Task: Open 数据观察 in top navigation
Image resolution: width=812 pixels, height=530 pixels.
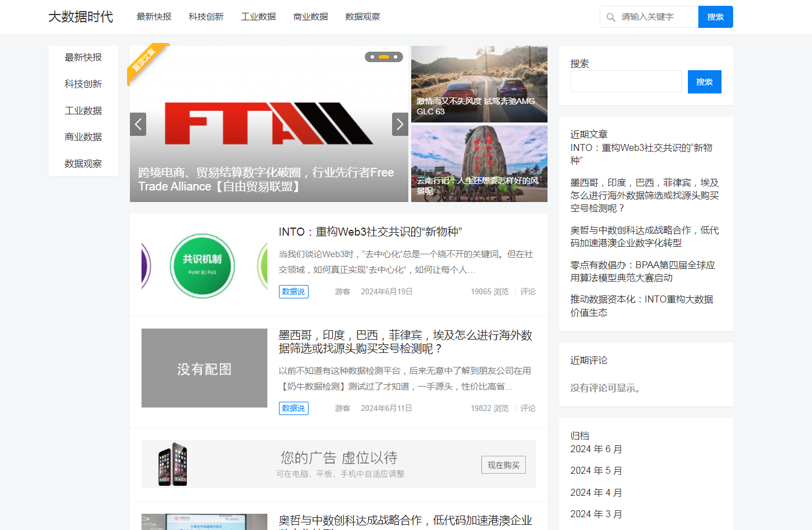Action: 363,17
